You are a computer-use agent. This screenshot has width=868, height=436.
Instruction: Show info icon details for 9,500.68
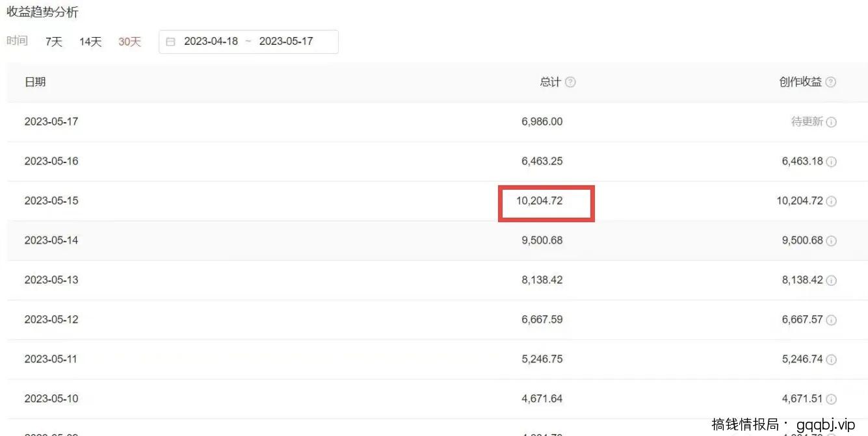point(831,241)
